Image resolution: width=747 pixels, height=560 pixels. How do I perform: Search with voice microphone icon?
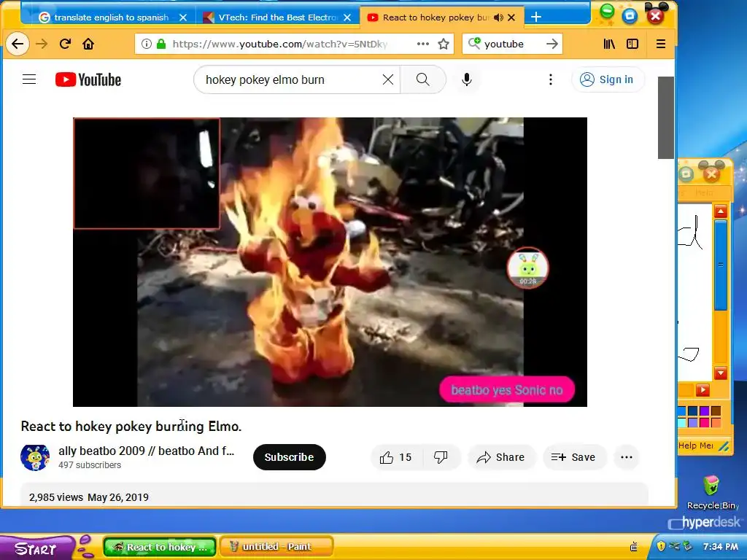click(x=467, y=79)
